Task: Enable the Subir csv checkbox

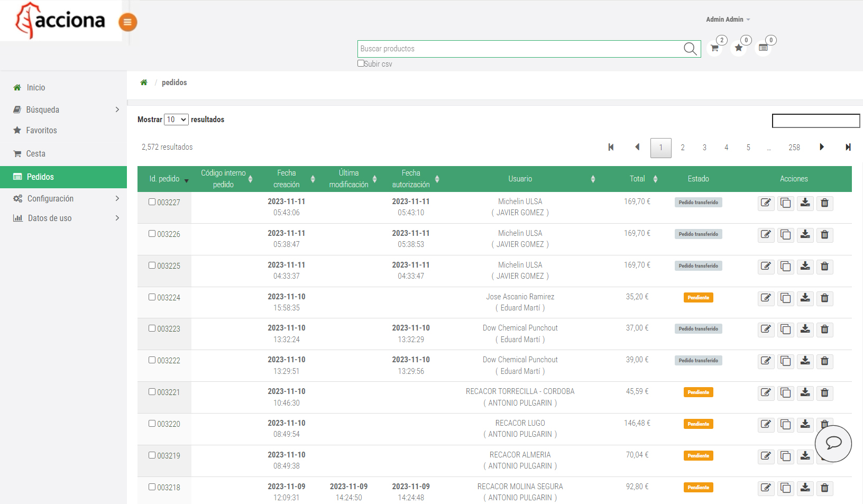Action: 361,63
